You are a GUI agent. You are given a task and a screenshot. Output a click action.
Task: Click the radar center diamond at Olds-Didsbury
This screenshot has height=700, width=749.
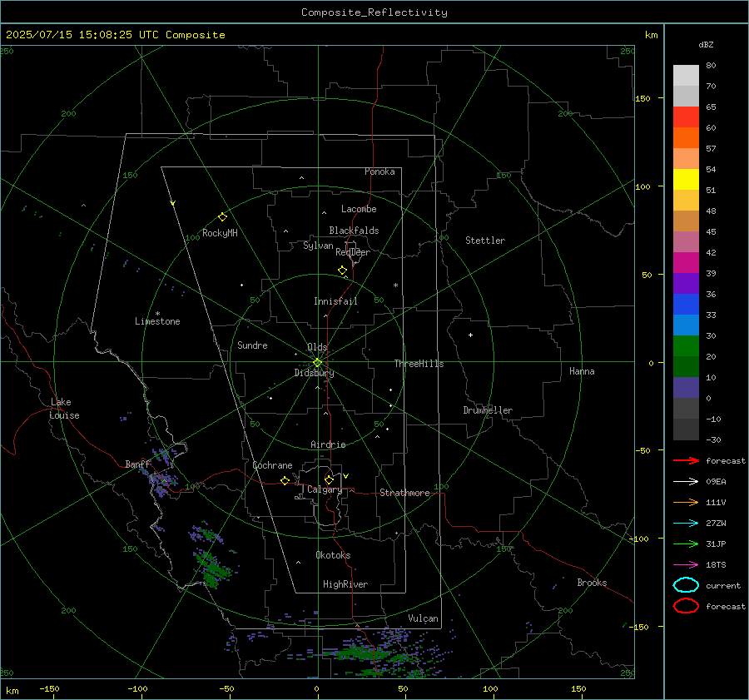317,363
